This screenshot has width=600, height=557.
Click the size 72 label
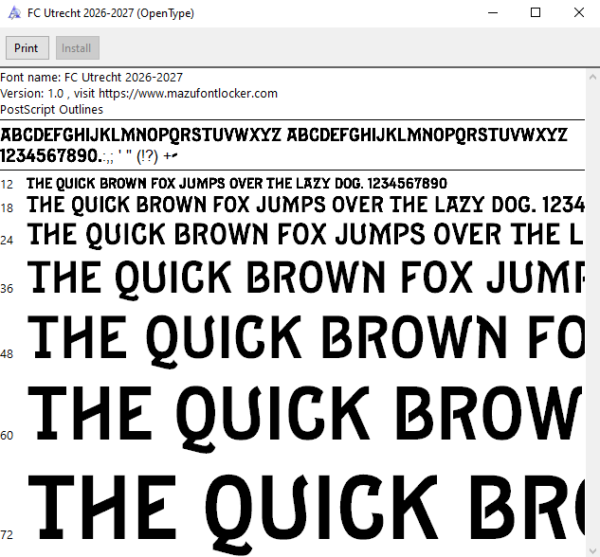point(7,535)
